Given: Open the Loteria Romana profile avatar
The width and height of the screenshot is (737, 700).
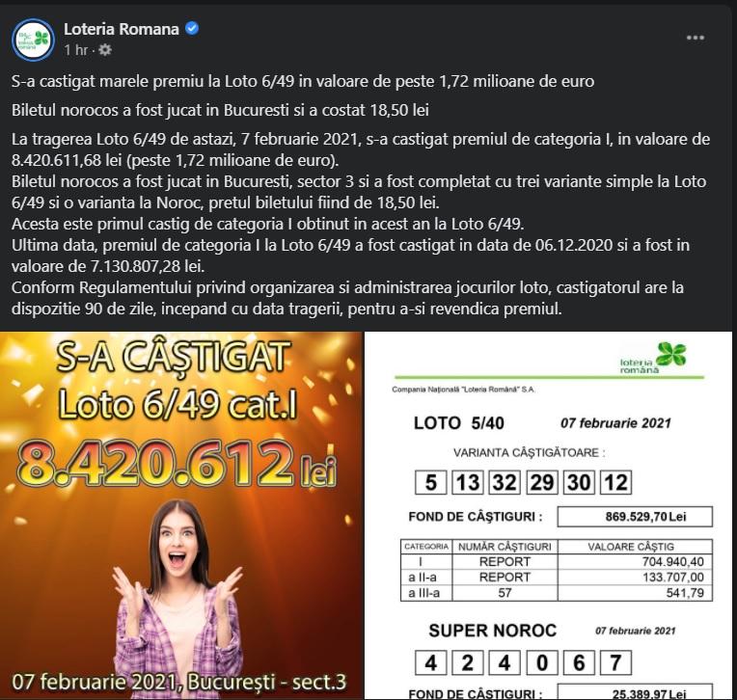Looking at the screenshot, I should pos(33,40).
